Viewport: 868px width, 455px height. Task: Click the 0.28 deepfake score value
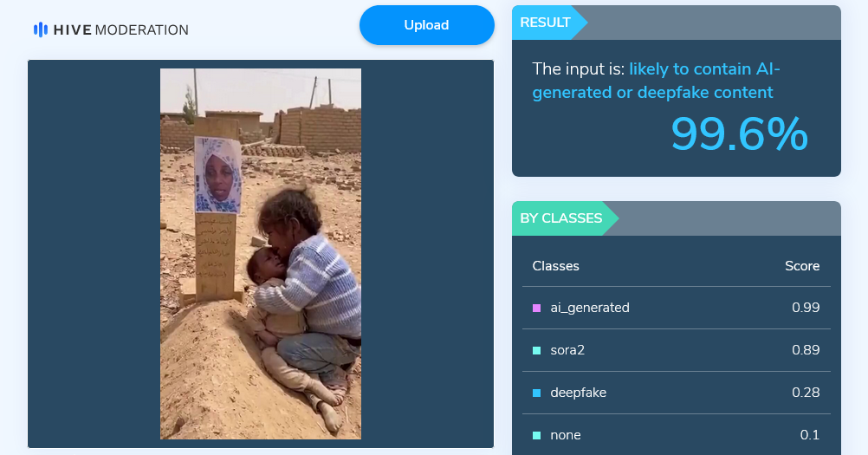point(806,393)
